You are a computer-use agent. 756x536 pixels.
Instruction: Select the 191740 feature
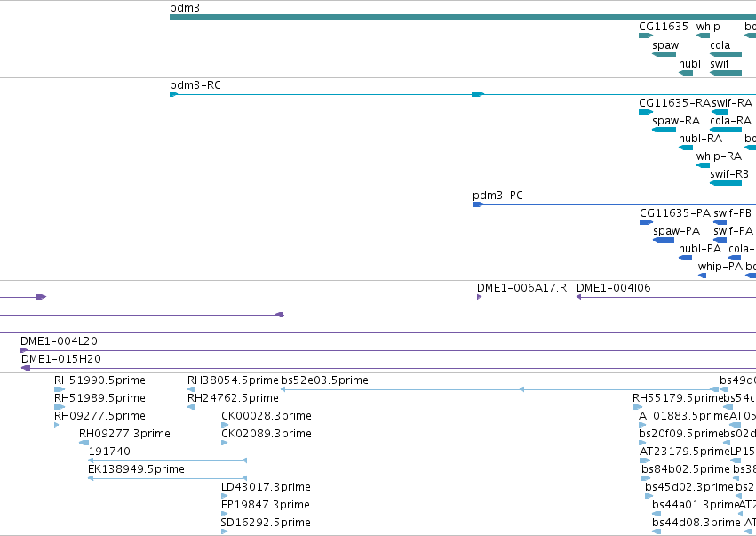[167, 460]
